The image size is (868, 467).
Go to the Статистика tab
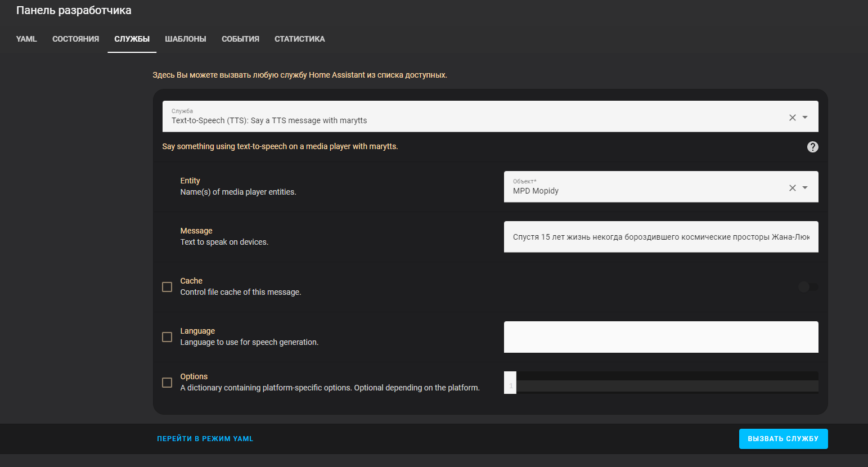(x=299, y=39)
